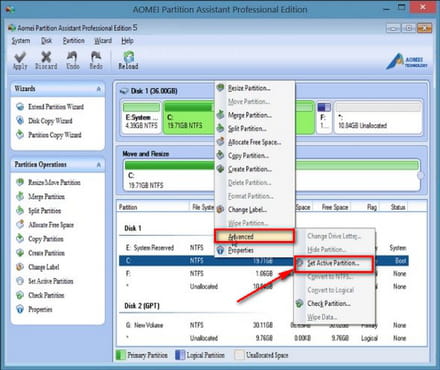The width and height of the screenshot is (440, 370).
Task: Choose Change Label in Partition Operations
Action: point(38,267)
